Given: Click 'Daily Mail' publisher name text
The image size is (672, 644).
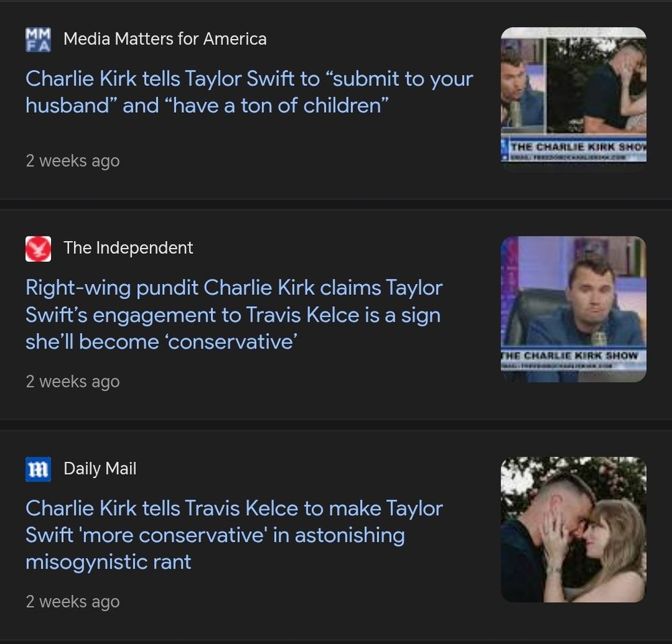Looking at the screenshot, I should coord(99,469).
